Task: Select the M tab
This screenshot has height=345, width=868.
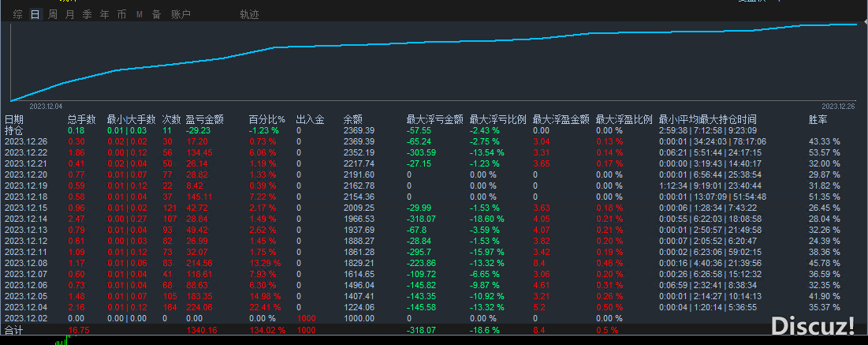Action: tap(139, 14)
